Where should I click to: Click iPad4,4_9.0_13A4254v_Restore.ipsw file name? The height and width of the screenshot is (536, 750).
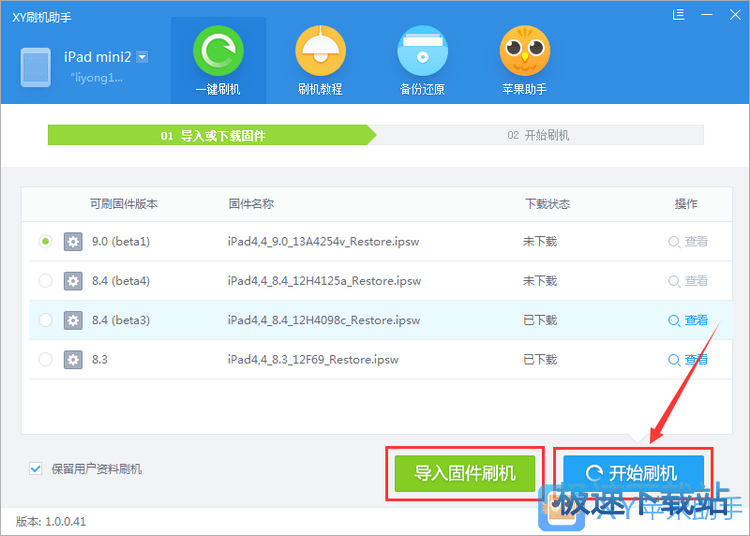[x=323, y=241]
